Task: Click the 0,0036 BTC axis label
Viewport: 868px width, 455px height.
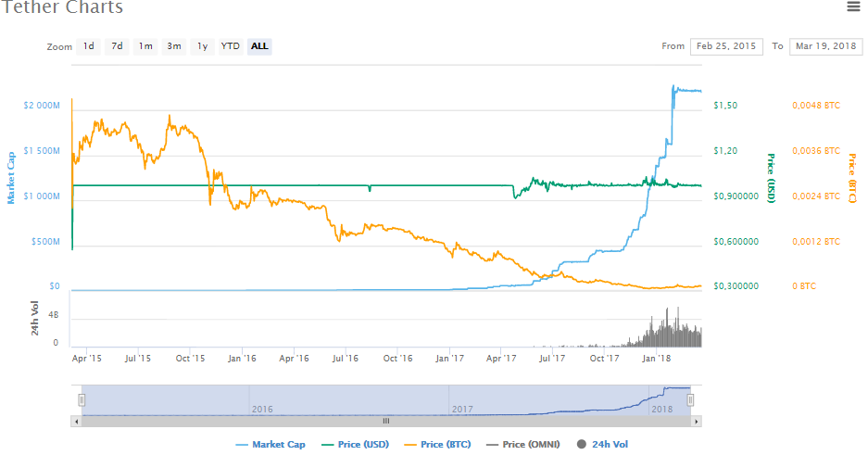Action: (816, 150)
